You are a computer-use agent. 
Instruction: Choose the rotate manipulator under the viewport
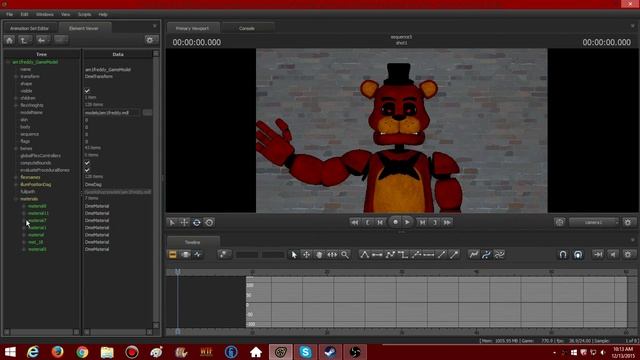pyautogui.click(x=197, y=222)
